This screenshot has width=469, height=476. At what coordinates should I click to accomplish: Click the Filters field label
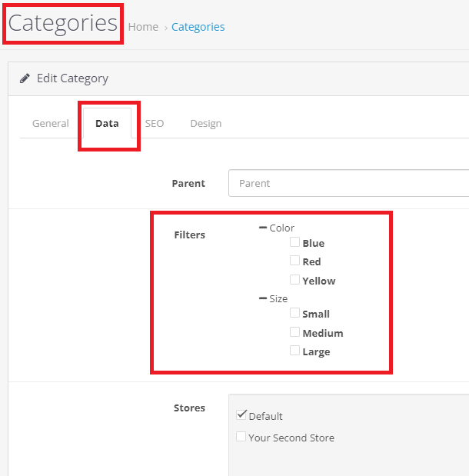point(189,235)
